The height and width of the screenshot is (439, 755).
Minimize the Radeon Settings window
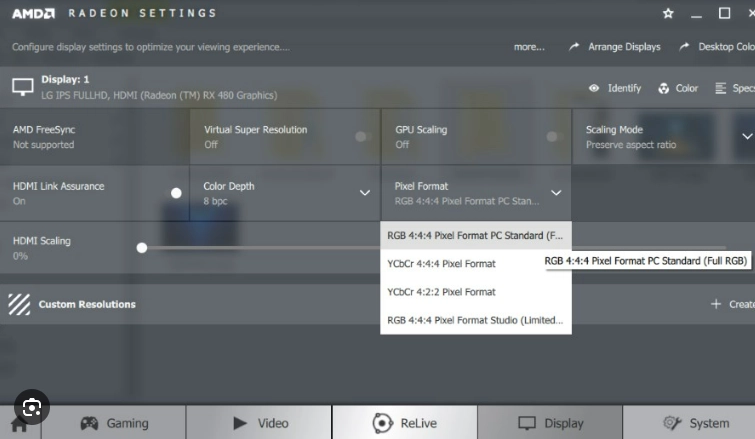(696, 16)
